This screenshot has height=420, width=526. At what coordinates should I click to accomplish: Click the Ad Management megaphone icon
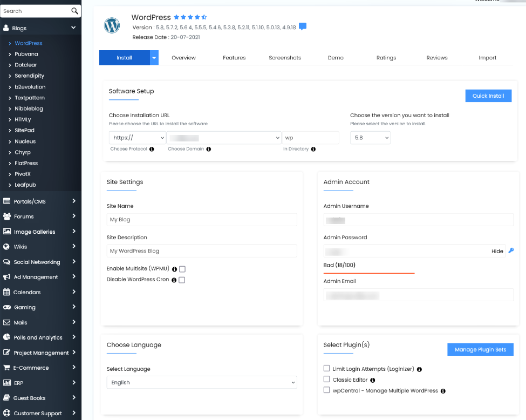pyautogui.click(x=6, y=277)
